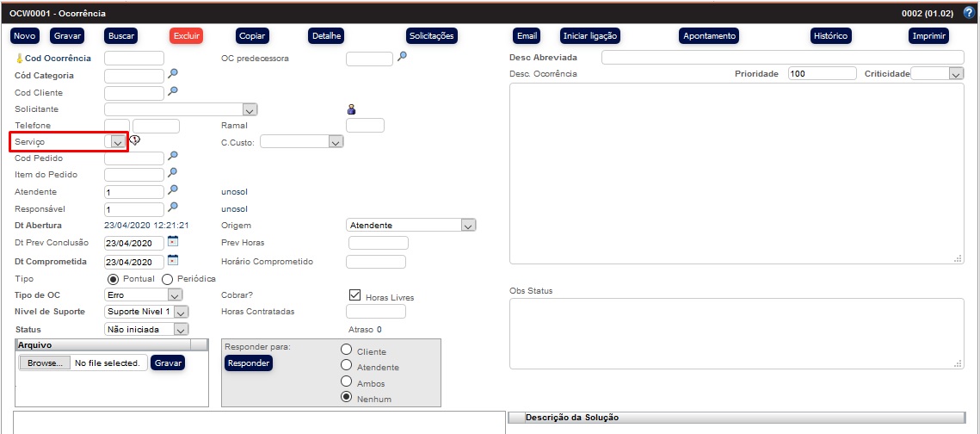Screen dimensions: 980x434
Task: Open the Dt Comprometida calendar picker
Action: 173,261
